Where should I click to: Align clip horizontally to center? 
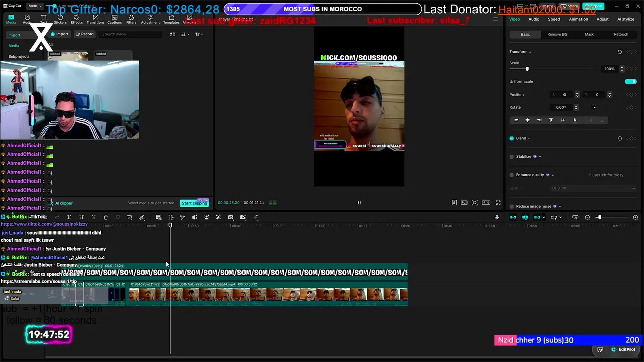(527, 120)
